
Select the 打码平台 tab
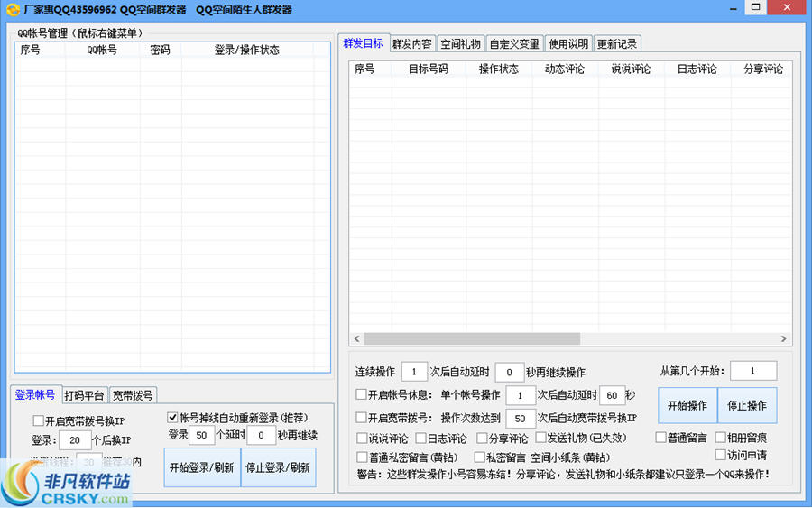[x=84, y=395]
